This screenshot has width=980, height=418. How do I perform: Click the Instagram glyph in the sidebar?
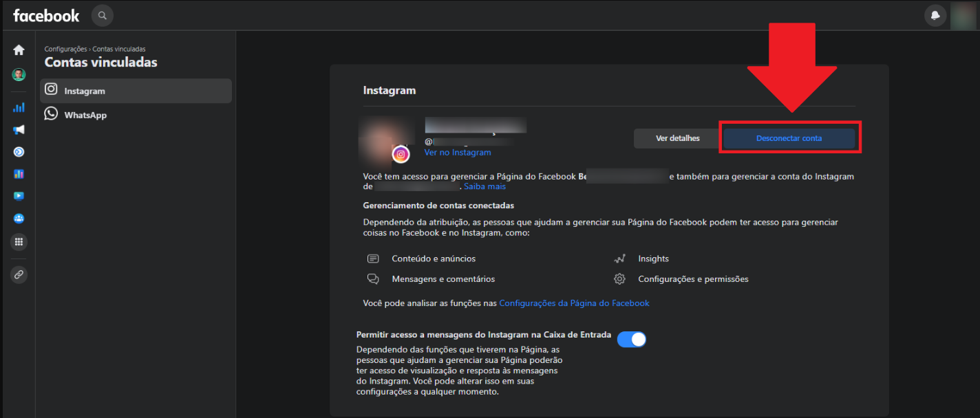[x=51, y=90]
